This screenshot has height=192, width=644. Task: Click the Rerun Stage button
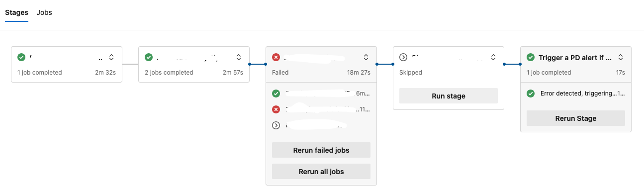576,118
